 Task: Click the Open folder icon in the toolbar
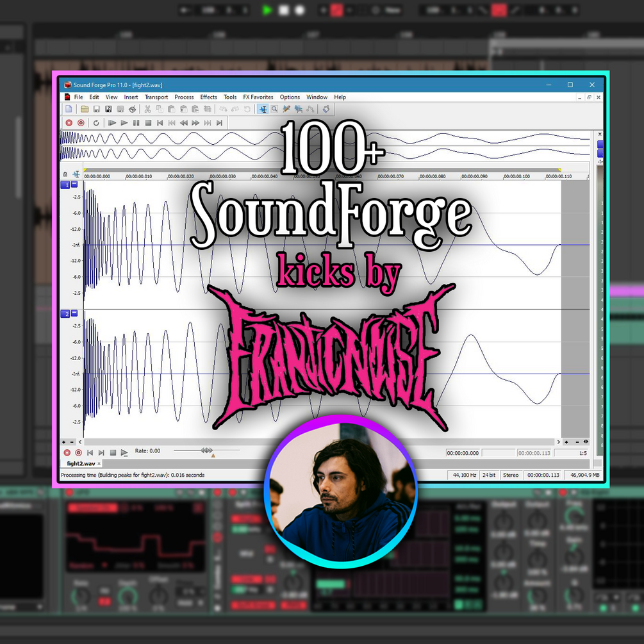pyautogui.click(x=85, y=109)
